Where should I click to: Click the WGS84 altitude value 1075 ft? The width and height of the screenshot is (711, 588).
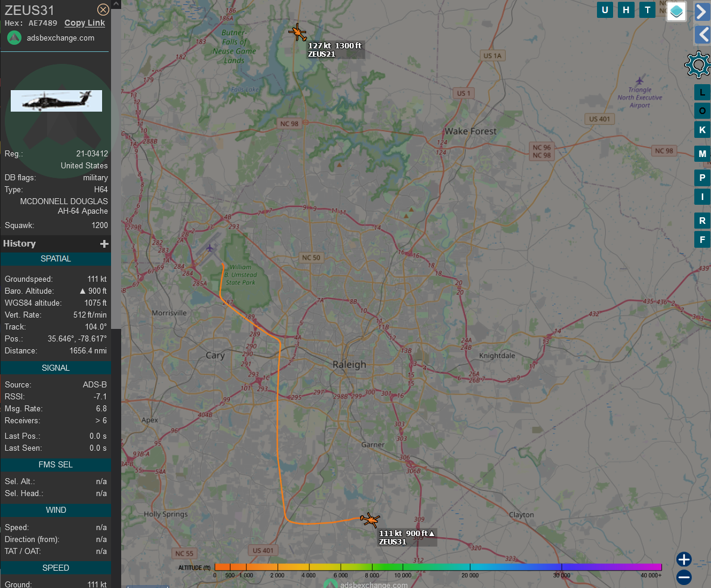point(96,303)
